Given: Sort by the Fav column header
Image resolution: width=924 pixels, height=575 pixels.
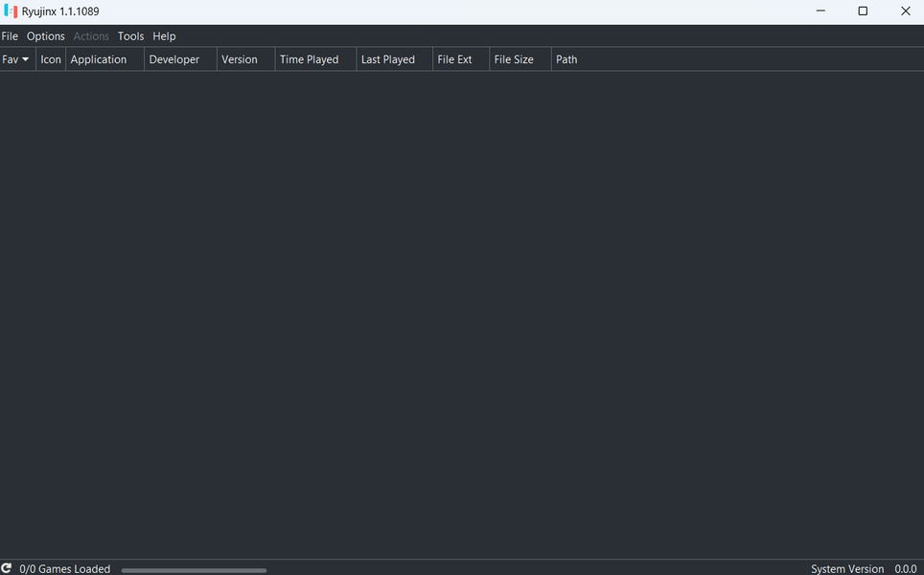Looking at the screenshot, I should tap(17, 58).
